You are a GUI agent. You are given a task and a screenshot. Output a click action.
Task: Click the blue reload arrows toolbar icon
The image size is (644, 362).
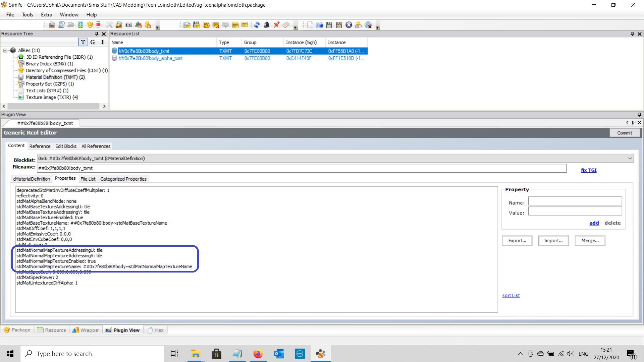point(257,25)
